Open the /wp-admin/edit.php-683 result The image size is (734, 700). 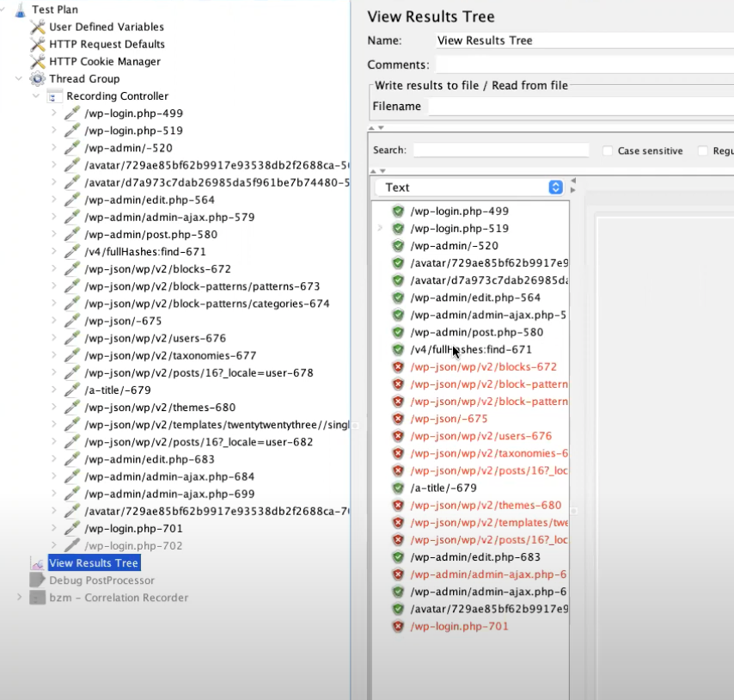[475, 557]
